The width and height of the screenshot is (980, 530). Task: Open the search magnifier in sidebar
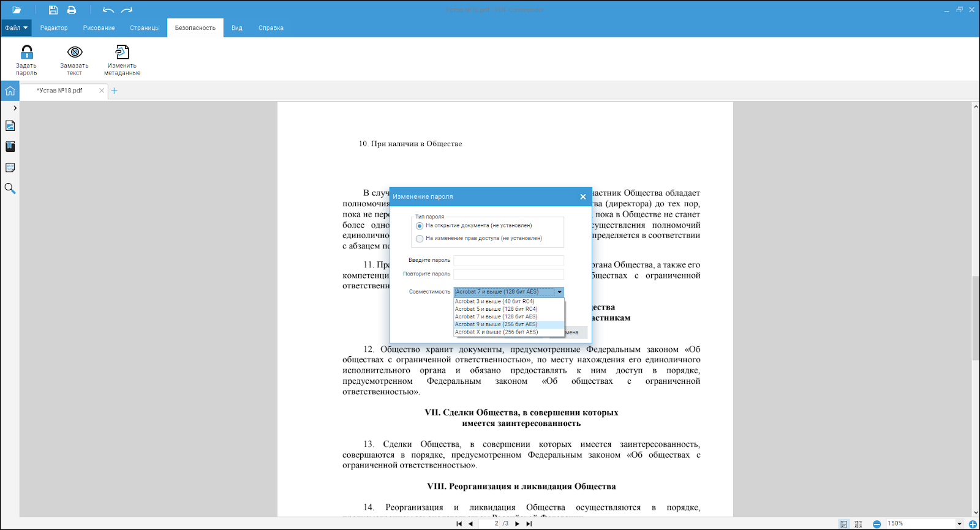coord(10,188)
